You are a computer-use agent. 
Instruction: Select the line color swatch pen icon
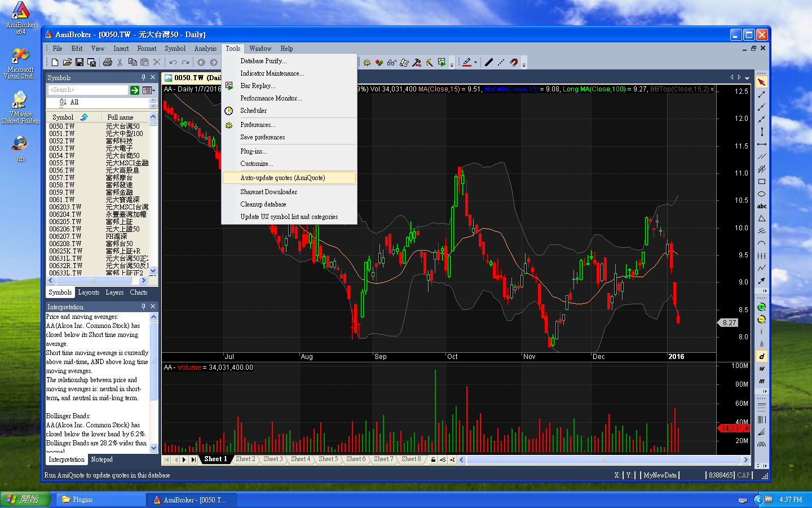pos(467,62)
